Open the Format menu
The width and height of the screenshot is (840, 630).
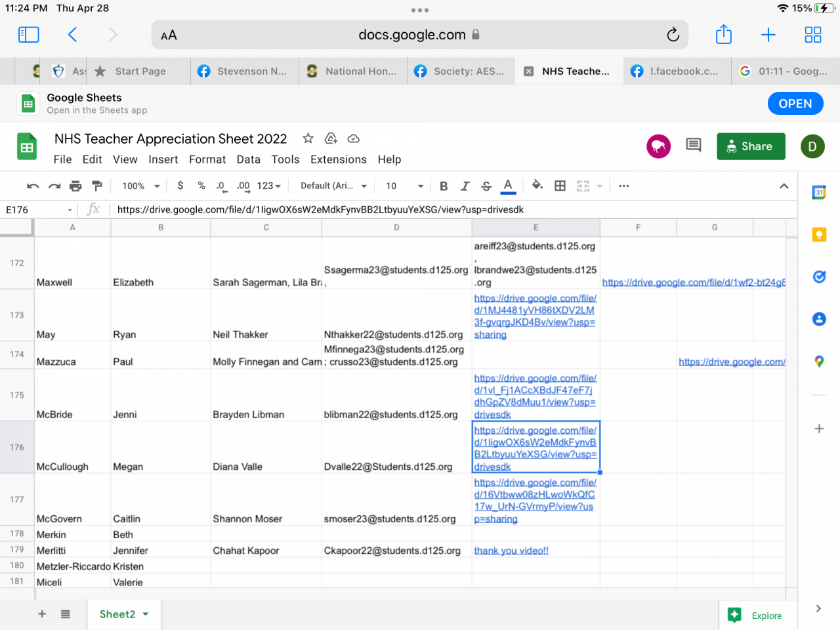click(207, 159)
